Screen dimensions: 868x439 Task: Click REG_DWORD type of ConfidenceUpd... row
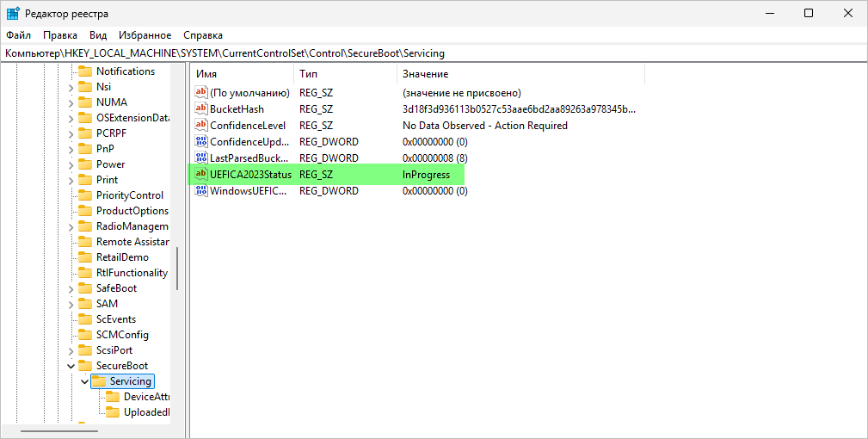tap(329, 142)
